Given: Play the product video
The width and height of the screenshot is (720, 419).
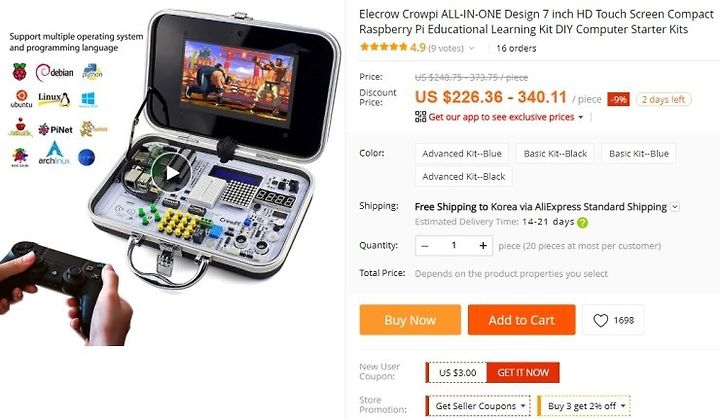Looking at the screenshot, I should pyautogui.click(x=171, y=173).
